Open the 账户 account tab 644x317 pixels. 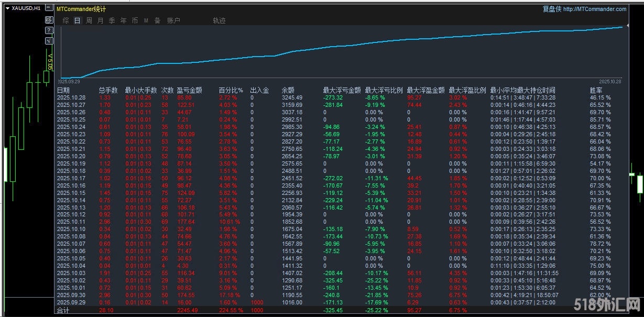click(173, 20)
